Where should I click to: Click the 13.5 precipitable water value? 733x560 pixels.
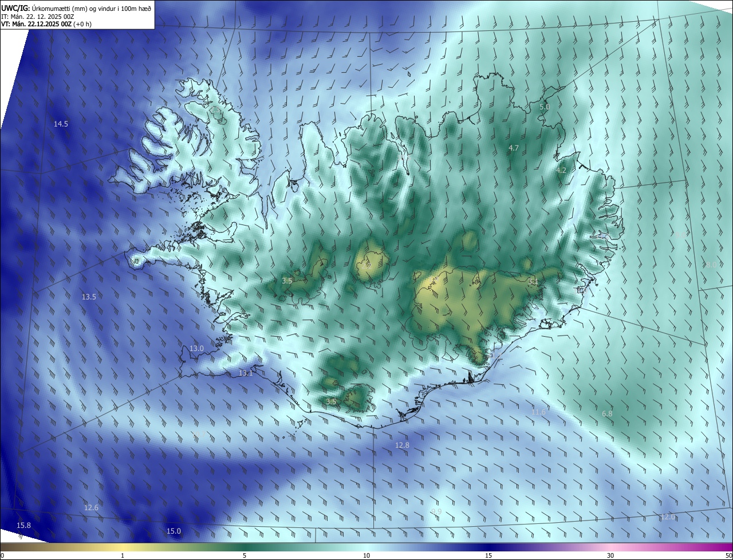[89, 297]
